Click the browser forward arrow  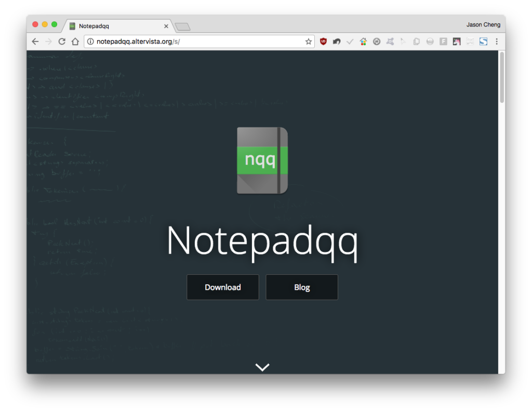click(x=48, y=42)
